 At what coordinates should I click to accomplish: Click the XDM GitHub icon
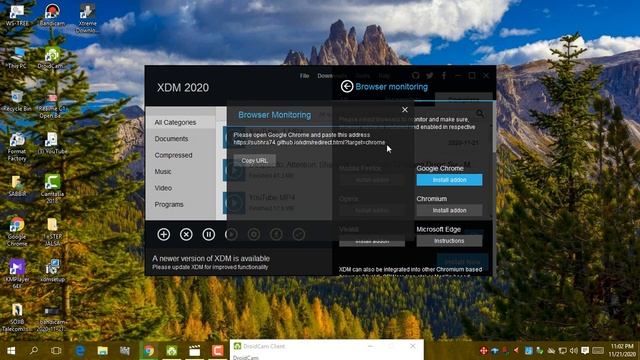coord(416,76)
